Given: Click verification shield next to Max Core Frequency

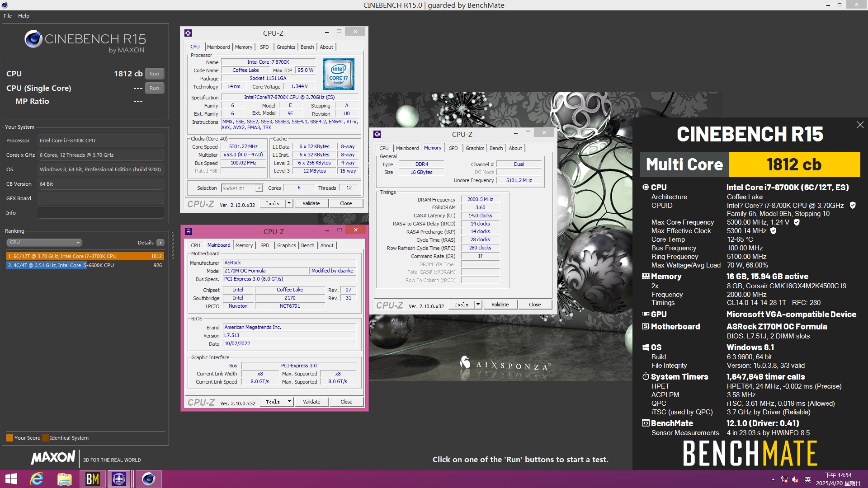Looking at the screenshot, I should tap(797, 222).
